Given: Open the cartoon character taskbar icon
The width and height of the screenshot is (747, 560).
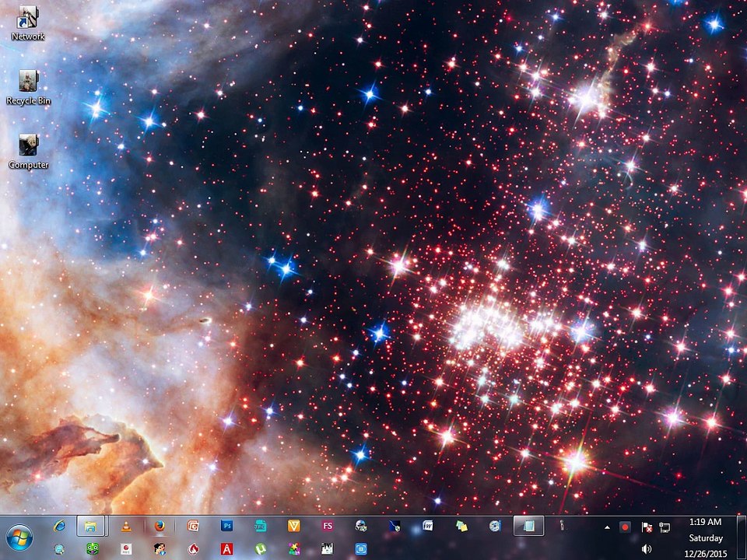Looking at the screenshot, I should 160,549.
